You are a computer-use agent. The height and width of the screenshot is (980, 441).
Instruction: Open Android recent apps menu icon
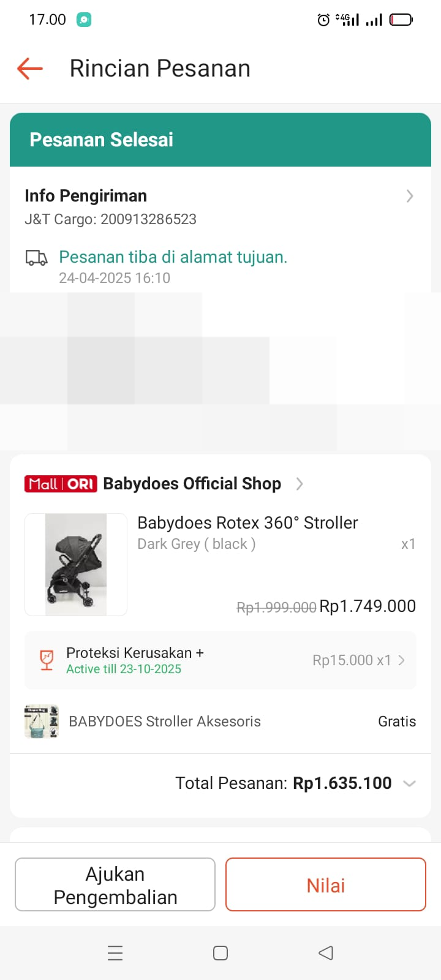[x=115, y=952]
